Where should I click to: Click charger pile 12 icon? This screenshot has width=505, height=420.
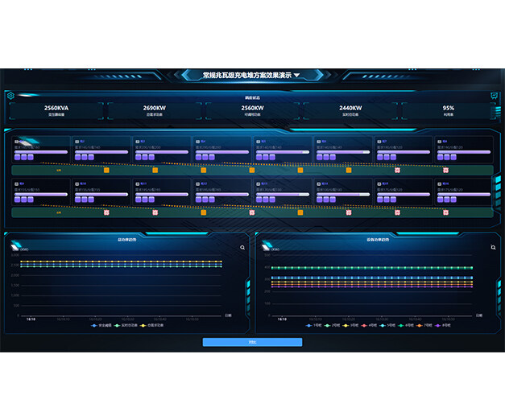[x=198, y=184]
